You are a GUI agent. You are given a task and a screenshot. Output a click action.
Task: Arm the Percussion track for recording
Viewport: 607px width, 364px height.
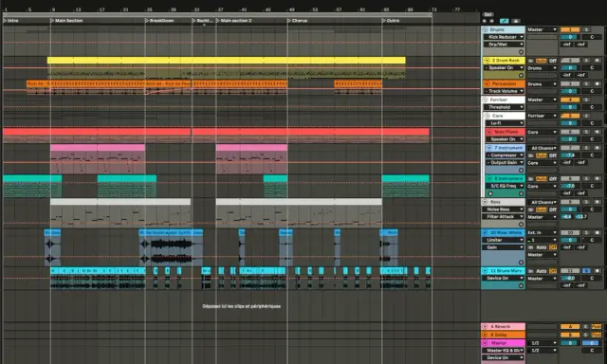click(x=597, y=84)
